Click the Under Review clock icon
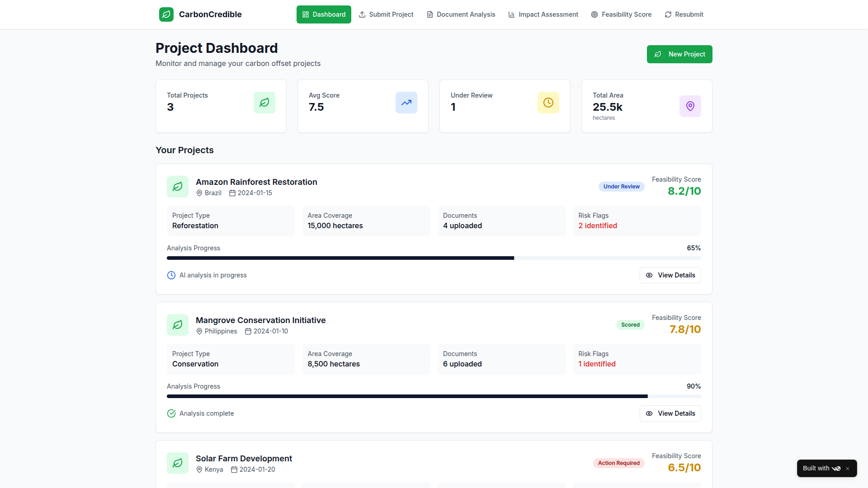 [x=548, y=103]
